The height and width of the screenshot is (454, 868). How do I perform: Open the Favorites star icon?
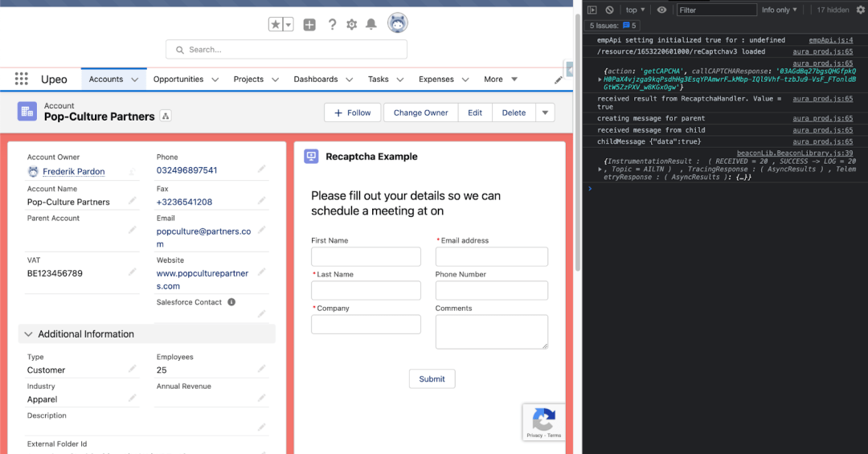(x=275, y=24)
